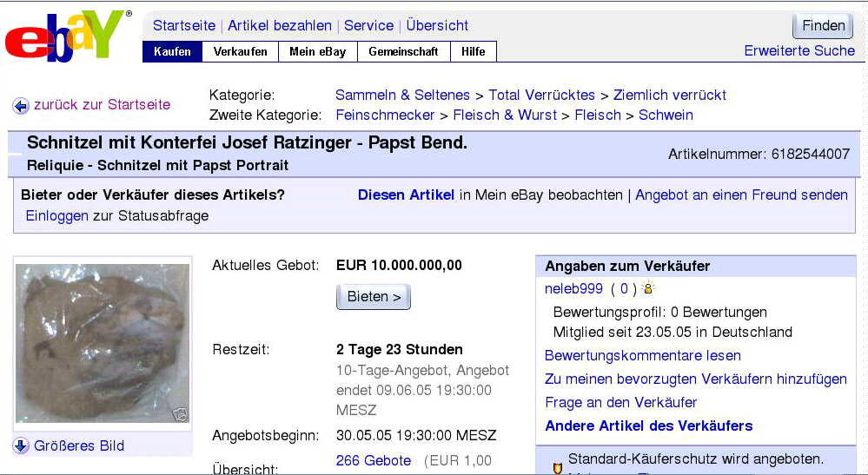Open the Hilfe tab
The height and width of the screenshot is (475, 868).
coord(474,51)
